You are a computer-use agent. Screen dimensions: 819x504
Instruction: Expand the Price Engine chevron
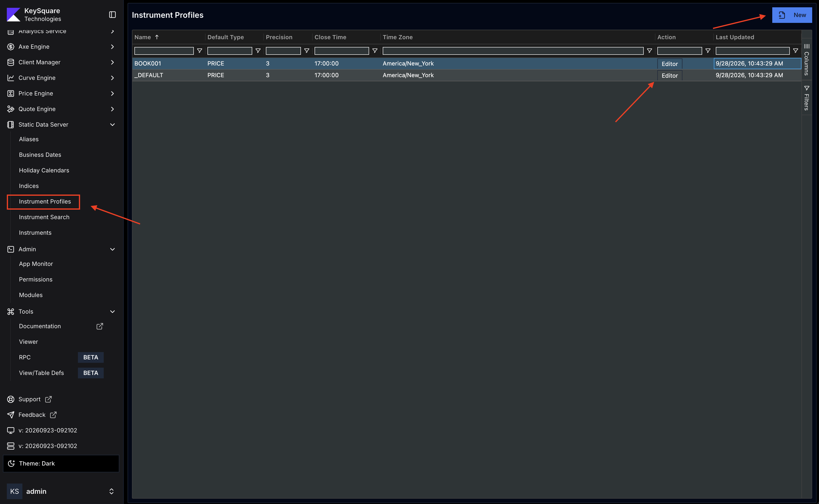tap(112, 93)
